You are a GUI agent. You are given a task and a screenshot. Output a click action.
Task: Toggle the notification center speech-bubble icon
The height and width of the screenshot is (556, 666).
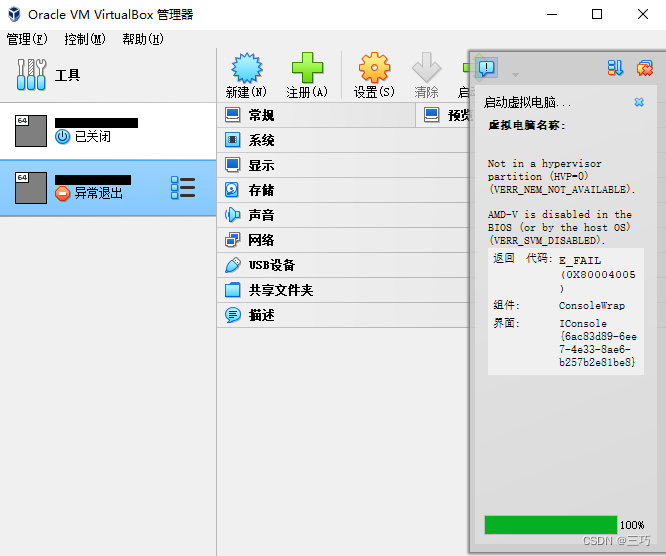tap(486, 68)
